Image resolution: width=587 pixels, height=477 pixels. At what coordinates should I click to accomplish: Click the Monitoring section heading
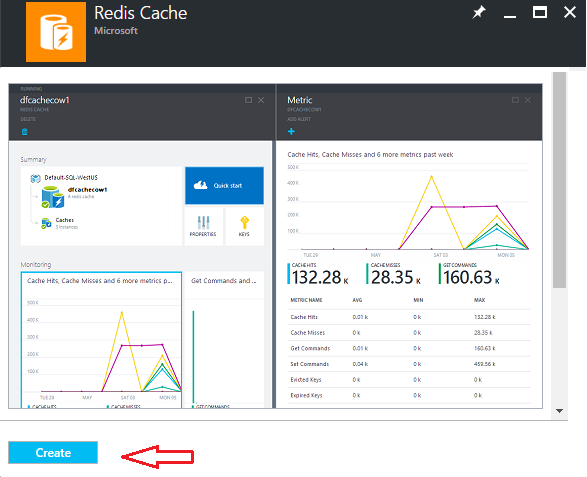pos(36,264)
